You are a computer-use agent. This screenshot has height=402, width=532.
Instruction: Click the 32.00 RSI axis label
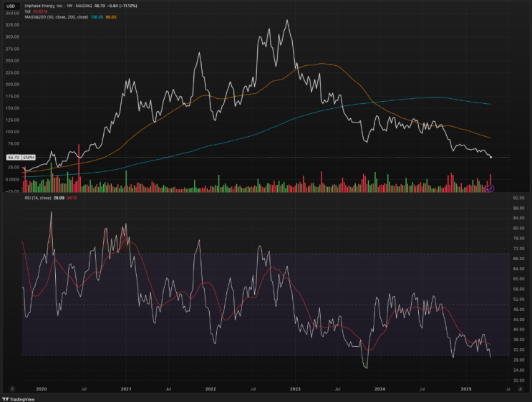tap(518, 350)
